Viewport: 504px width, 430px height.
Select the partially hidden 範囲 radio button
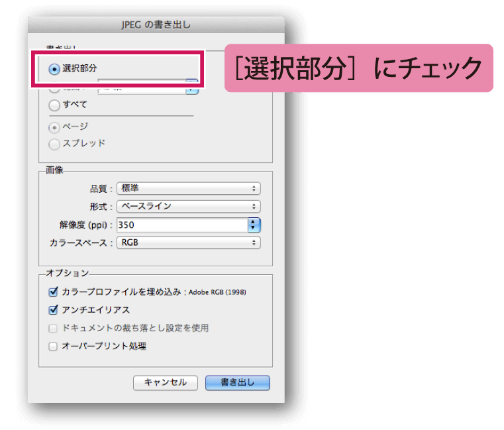pyautogui.click(x=55, y=89)
